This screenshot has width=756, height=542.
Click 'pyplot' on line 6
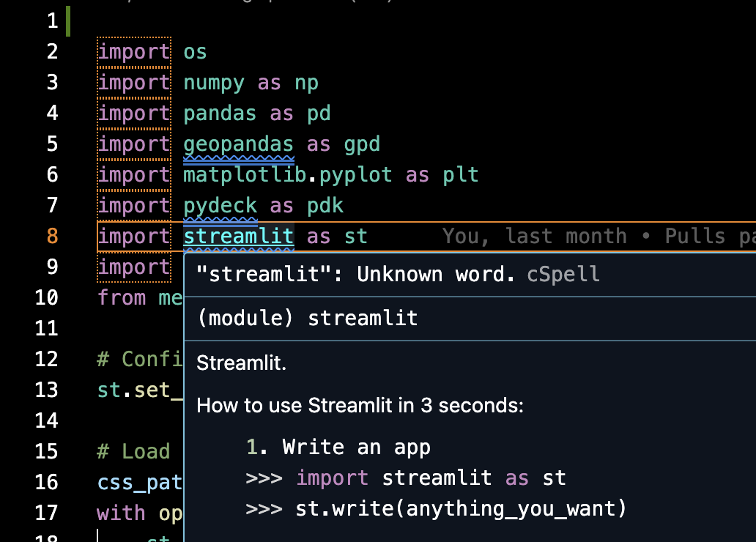(355, 175)
